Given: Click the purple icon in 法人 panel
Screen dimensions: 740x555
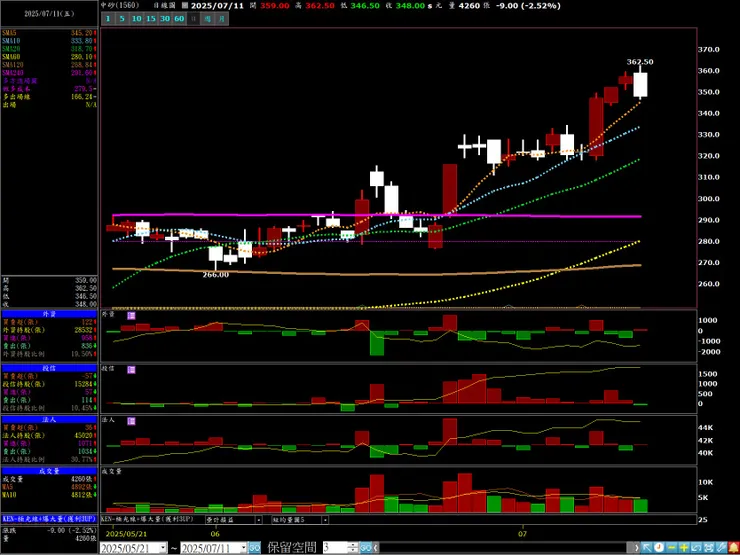Looking at the screenshot, I should point(131,421).
